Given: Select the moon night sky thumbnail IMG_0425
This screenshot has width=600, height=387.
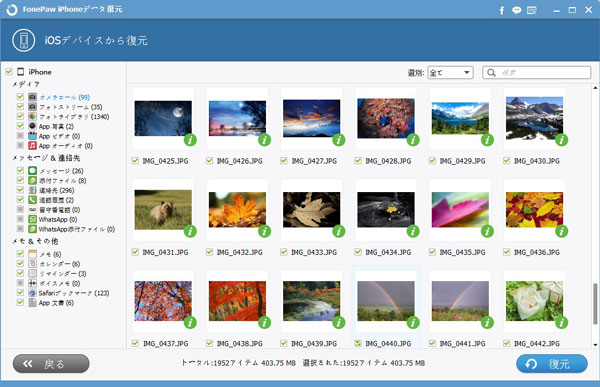Looking at the screenshot, I should click(163, 118).
